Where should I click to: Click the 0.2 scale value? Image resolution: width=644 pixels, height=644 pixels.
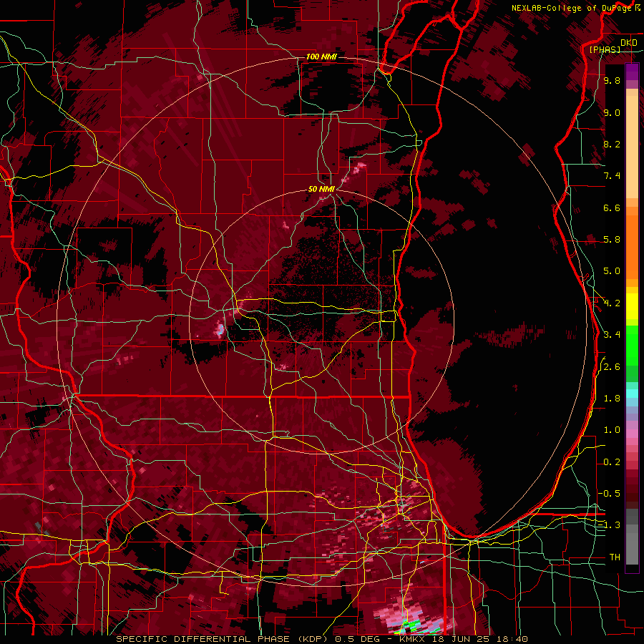[612, 462]
